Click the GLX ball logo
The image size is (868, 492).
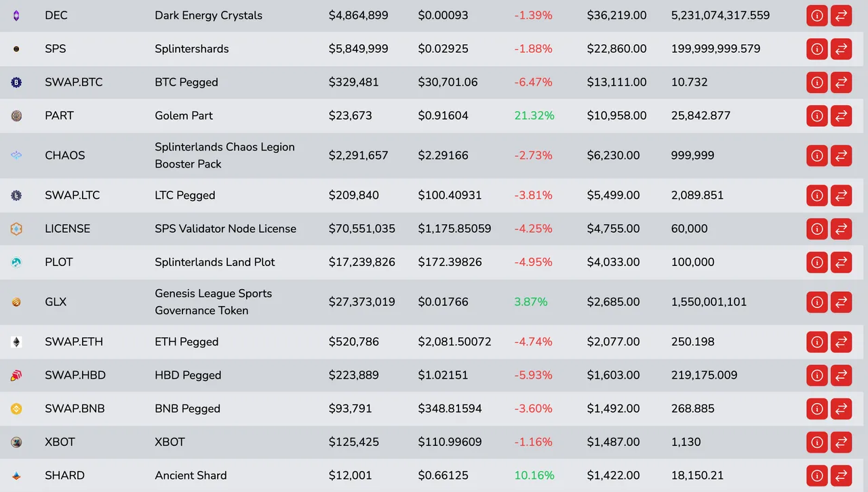pos(16,302)
